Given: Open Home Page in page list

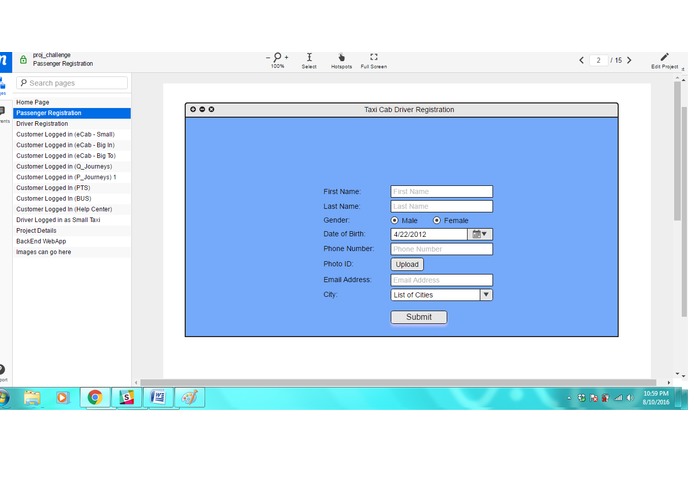Looking at the screenshot, I should 72,102.
